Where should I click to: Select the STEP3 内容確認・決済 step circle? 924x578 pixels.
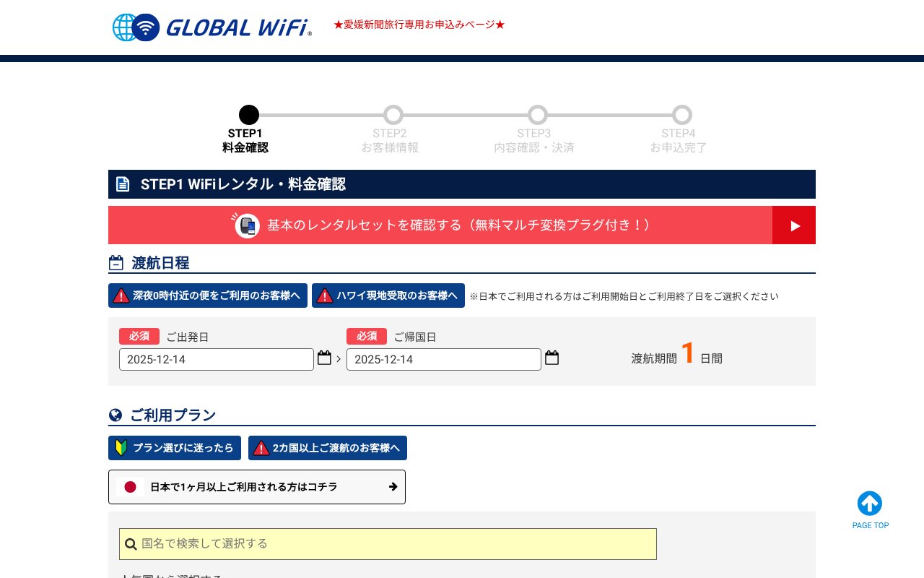pyautogui.click(x=538, y=114)
